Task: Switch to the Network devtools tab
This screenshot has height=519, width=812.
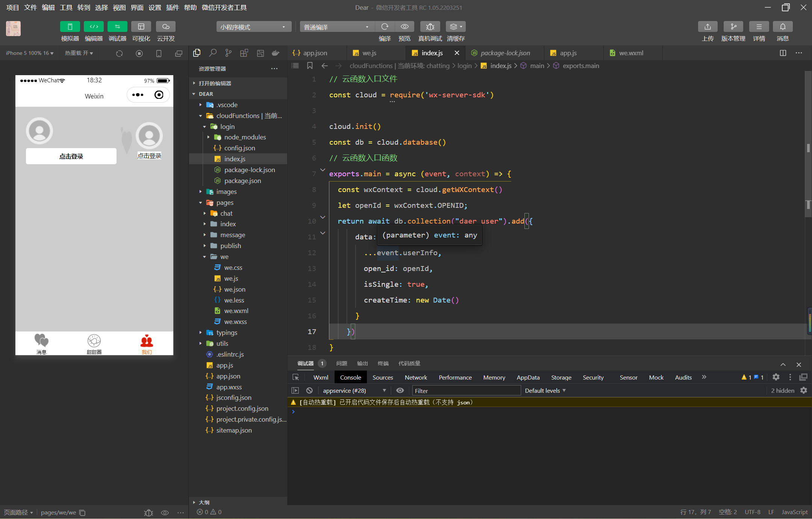Action: [x=416, y=377]
